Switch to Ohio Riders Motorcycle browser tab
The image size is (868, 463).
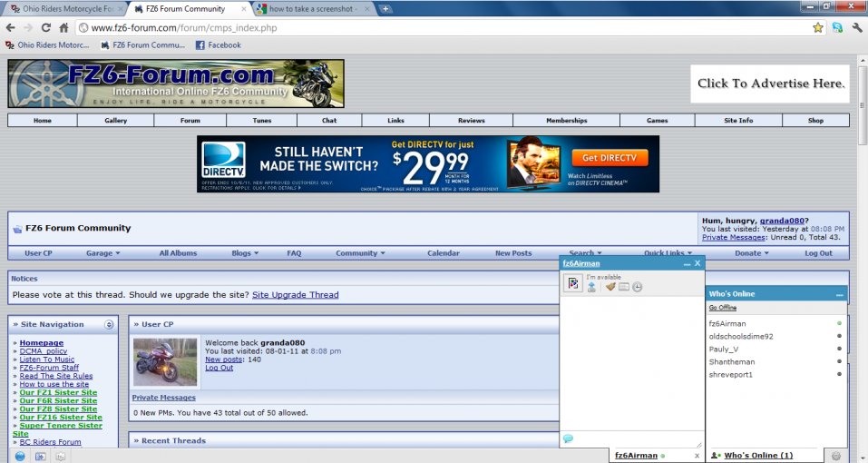click(63, 8)
